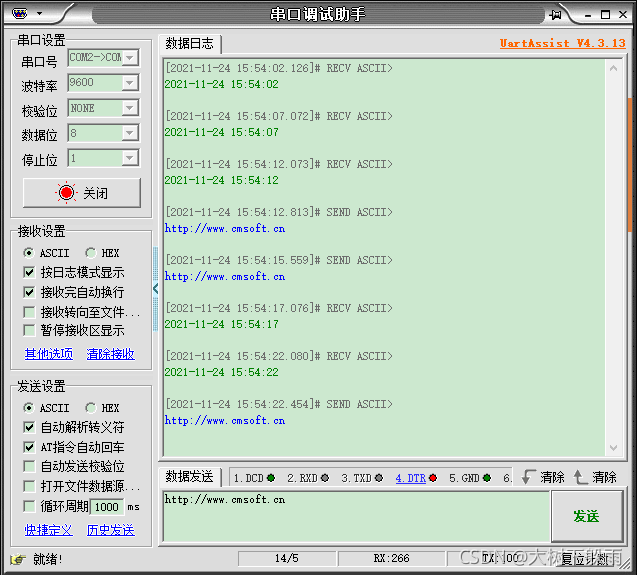
Task: Open 历史发送 link
Action: coord(110,530)
